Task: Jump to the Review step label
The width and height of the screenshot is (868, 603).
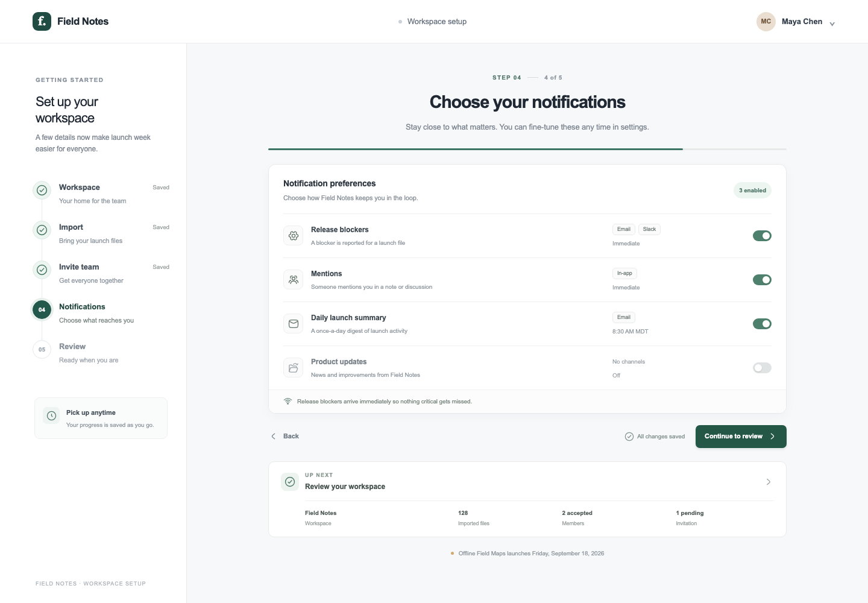Action: coord(72,347)
